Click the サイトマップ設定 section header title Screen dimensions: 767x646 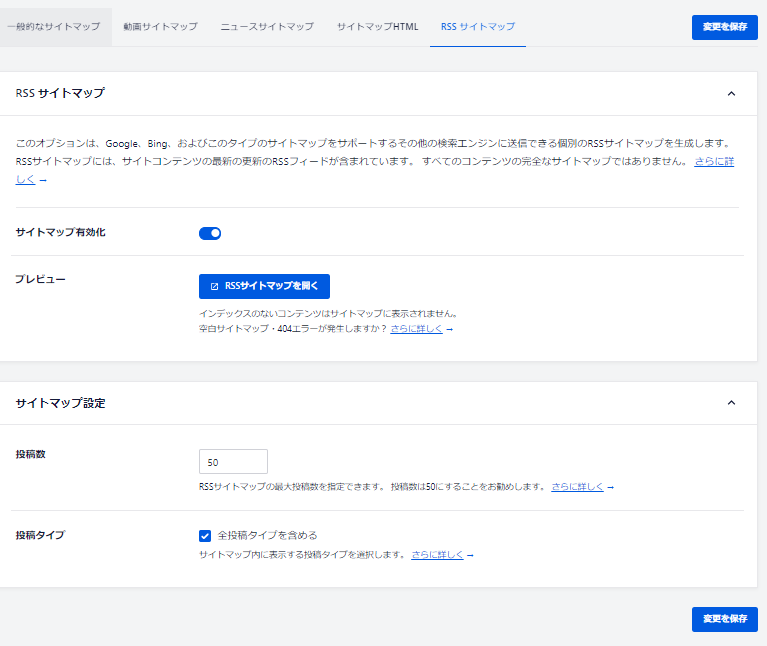pos(61,403)
